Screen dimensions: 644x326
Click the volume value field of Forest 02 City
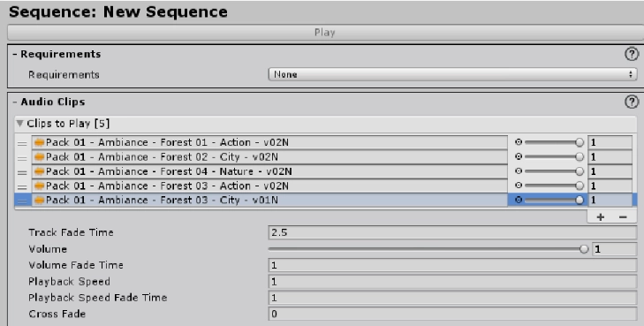point(610,157)
